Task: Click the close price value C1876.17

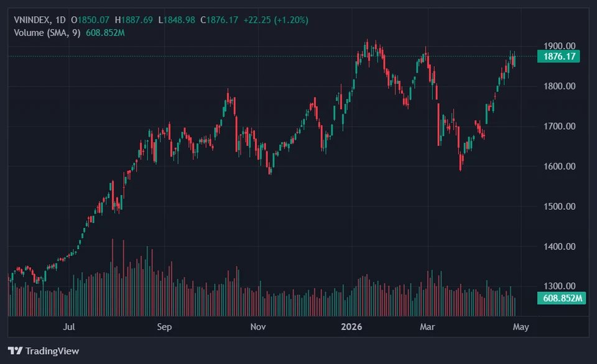Action: (x=220, y=20)
